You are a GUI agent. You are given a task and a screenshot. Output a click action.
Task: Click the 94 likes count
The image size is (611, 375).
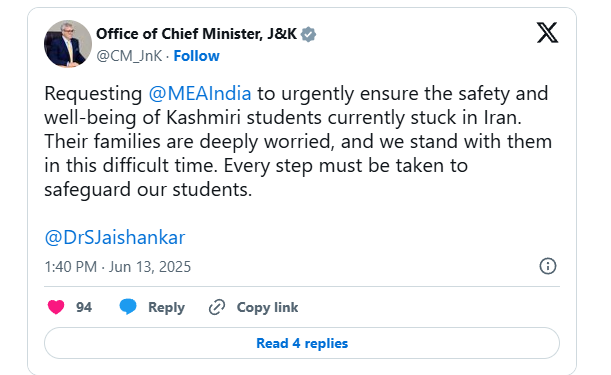(84, 308)
